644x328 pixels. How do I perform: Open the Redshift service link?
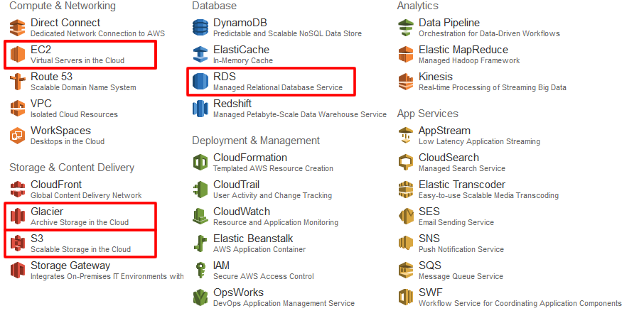[232, 104]
